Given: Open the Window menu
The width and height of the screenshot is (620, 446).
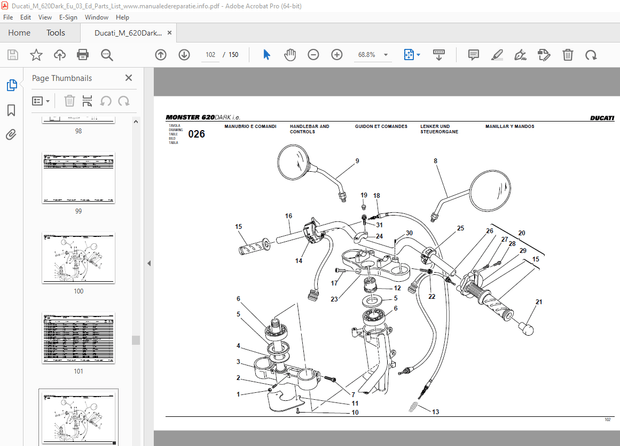Looking at the screenshot, I should click(x=96, y=17).
